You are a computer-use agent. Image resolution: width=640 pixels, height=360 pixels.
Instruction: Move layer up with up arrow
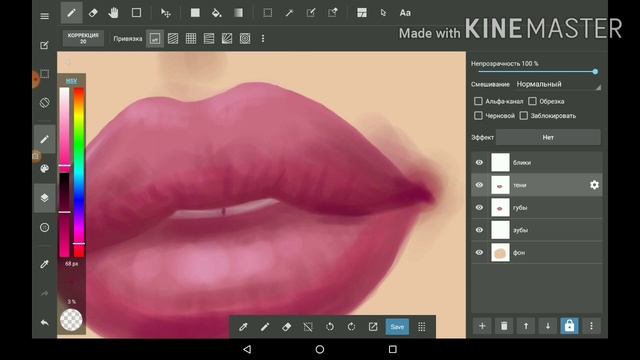click(x=526, y=326)
